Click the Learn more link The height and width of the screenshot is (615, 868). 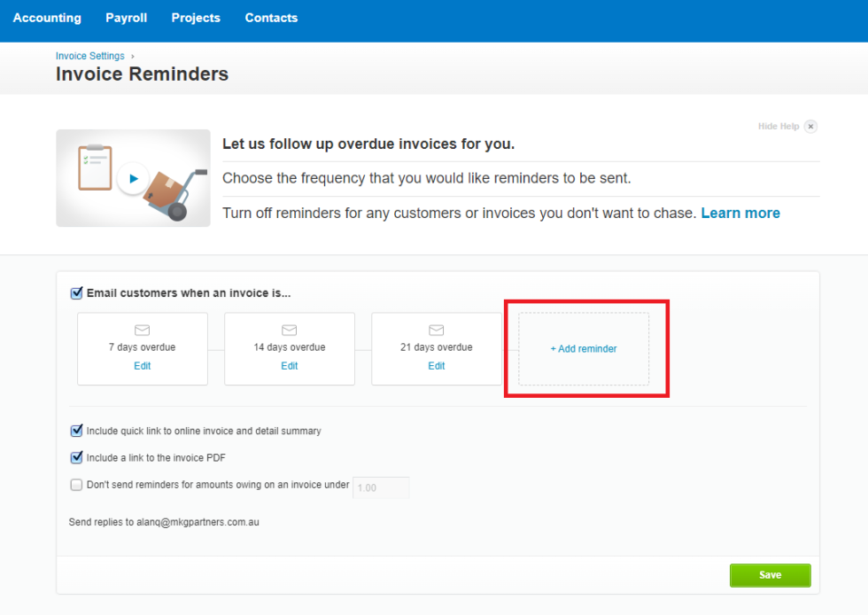tap(740, 213)
